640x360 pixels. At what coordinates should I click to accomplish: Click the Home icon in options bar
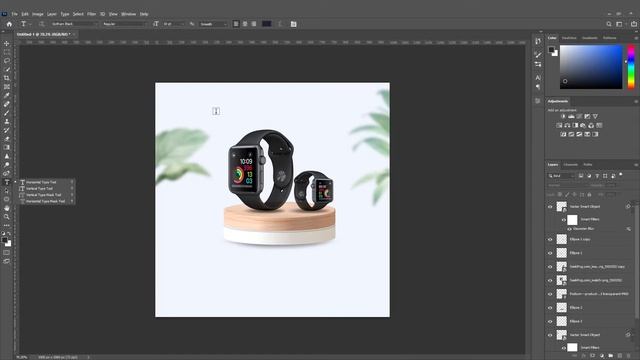(x=9, y=24)
